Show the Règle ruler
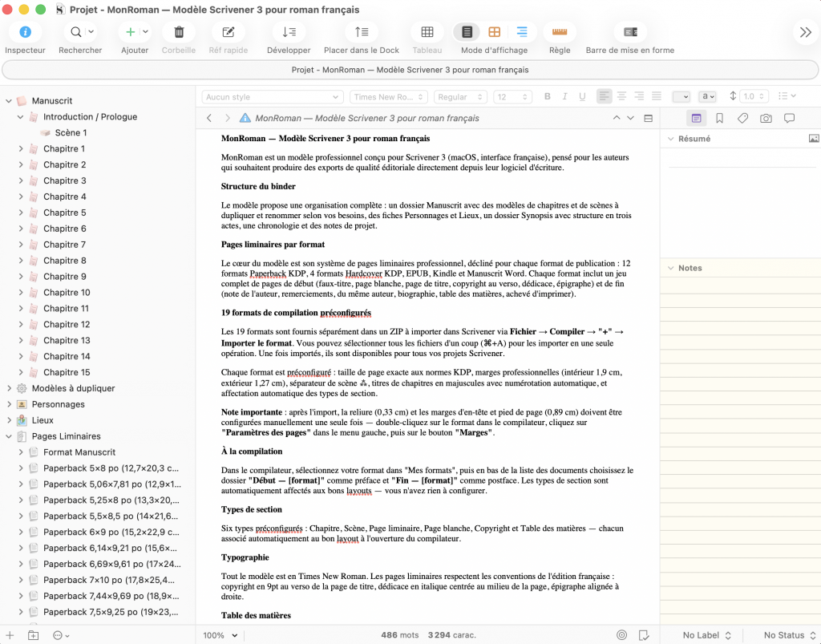This screenshot has height=644, width=821. click(x=560, y=32)
